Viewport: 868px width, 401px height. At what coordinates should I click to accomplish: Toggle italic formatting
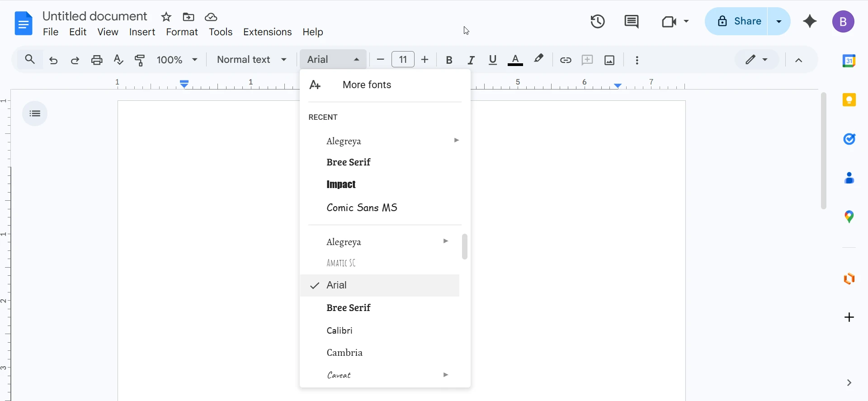point(471,60)
